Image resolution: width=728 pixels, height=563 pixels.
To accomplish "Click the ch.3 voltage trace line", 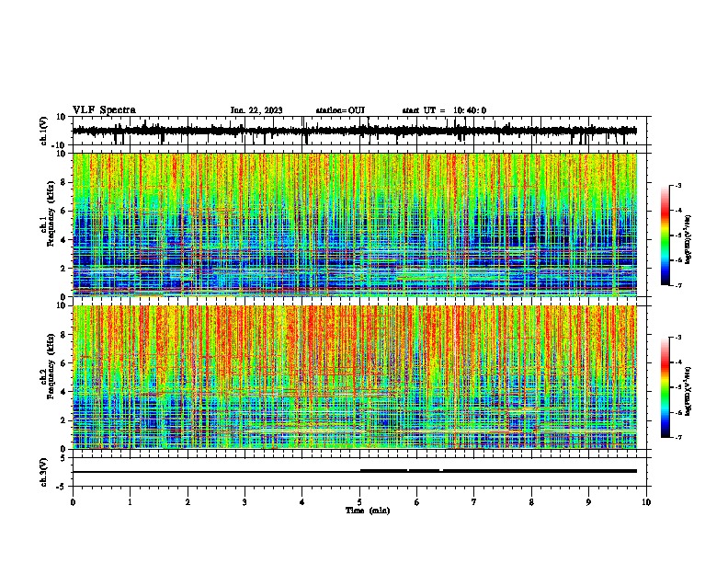I will point(355,471).
